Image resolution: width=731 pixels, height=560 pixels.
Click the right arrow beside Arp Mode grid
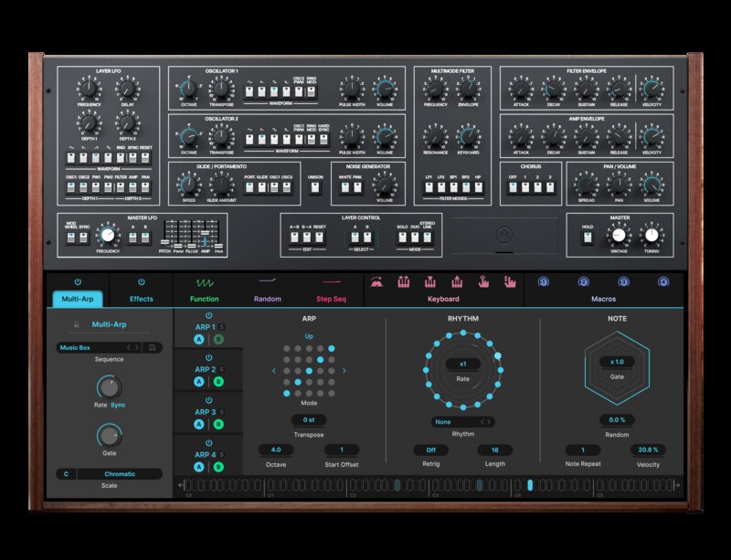tap(344, 371)
